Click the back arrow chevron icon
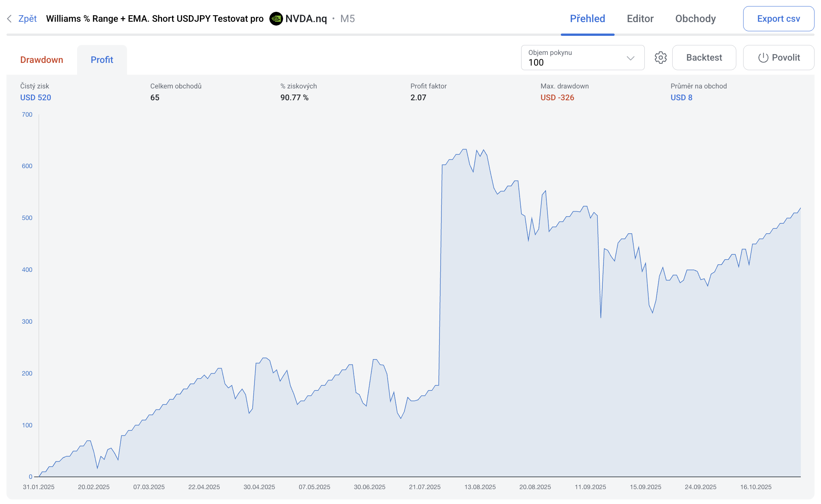 (10, 19)
